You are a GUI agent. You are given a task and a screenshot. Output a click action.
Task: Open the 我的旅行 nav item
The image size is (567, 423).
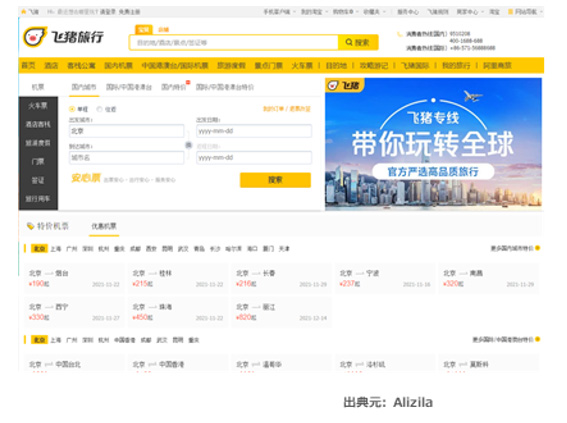pos(456,65)
